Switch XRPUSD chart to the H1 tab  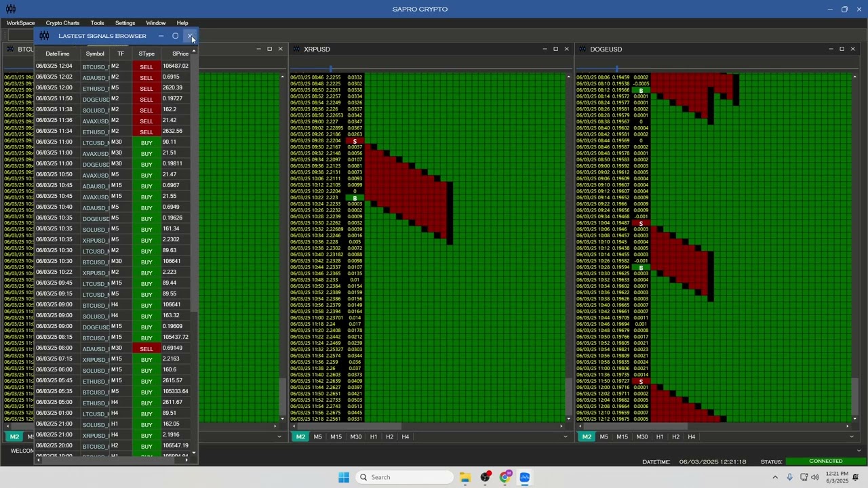click(373, 436)
